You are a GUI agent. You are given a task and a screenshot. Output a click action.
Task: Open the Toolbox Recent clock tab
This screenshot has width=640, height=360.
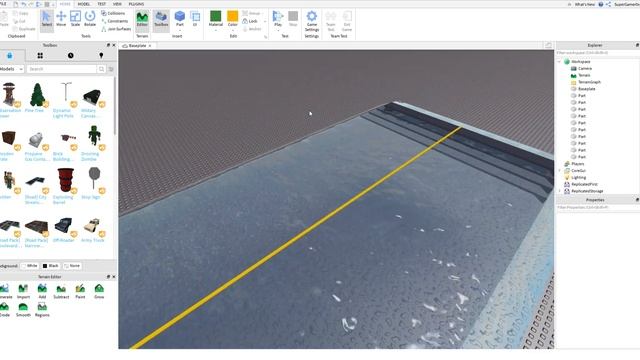(x=71, y=56)
